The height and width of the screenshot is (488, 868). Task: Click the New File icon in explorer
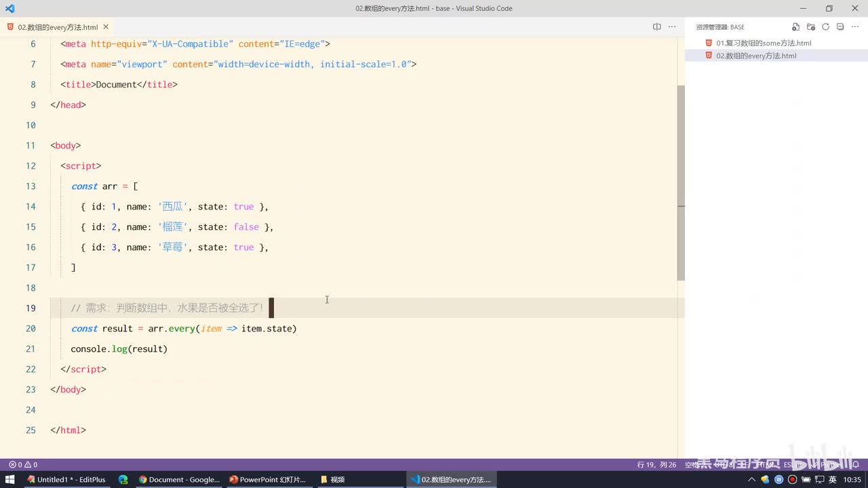(796, 27)
